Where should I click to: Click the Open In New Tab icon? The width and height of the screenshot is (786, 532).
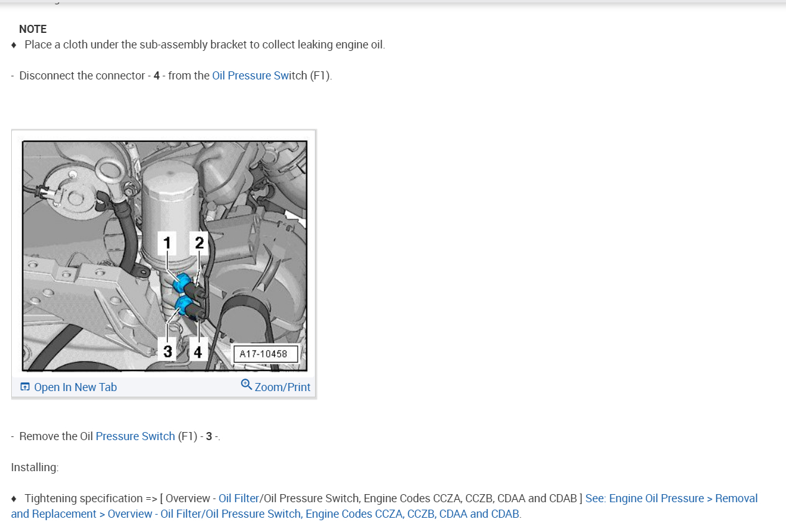(25, 387)
